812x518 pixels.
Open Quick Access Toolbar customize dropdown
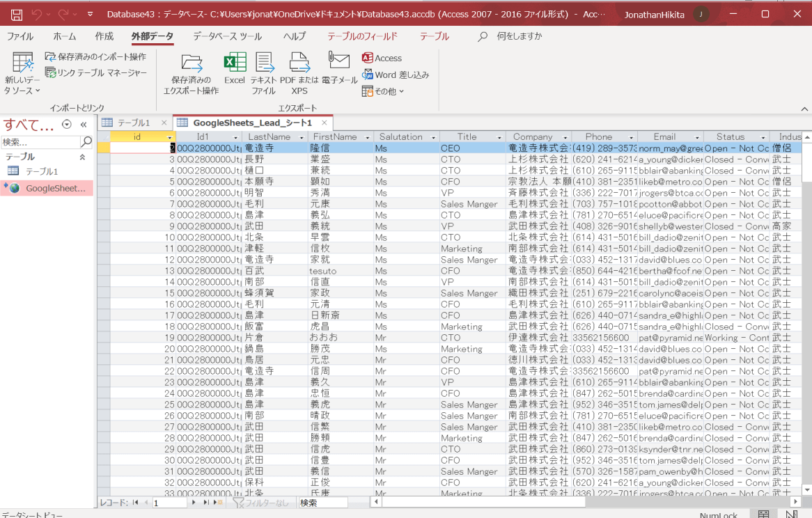tap(90, 15)
